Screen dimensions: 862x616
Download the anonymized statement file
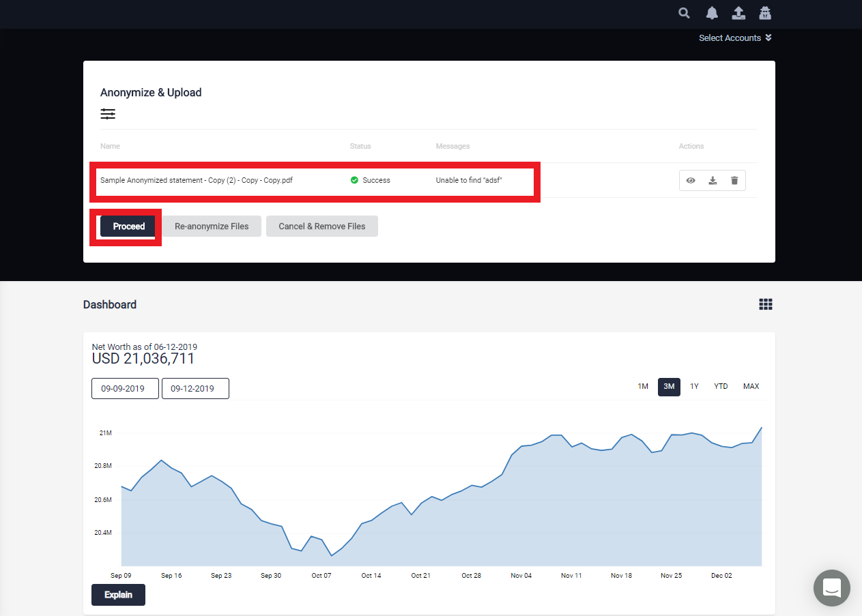tap(713, 181)
